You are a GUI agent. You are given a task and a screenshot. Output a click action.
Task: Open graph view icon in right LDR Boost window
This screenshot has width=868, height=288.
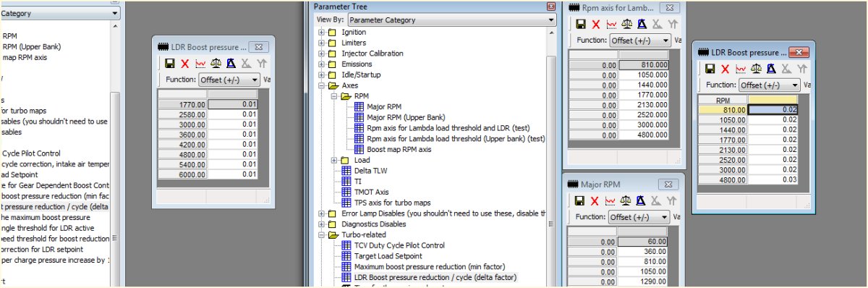click(741, 69)
